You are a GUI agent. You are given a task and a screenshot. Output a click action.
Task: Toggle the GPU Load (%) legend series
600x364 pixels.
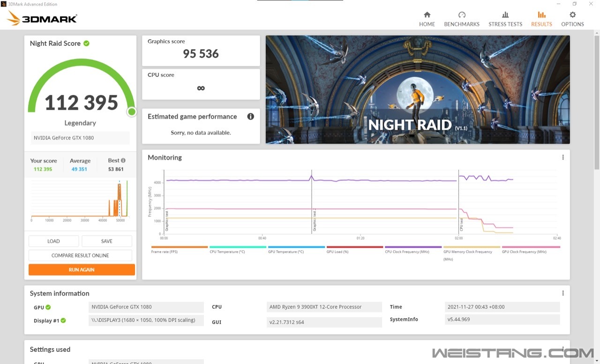[355, 249]
